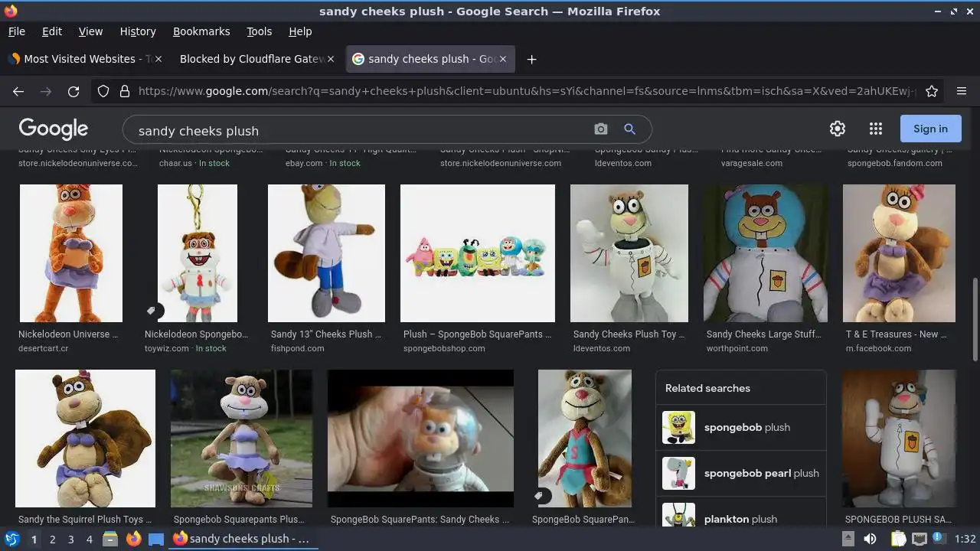Open the Sandy the Squirrel Plush Toys image

click(x=85, y=439)
